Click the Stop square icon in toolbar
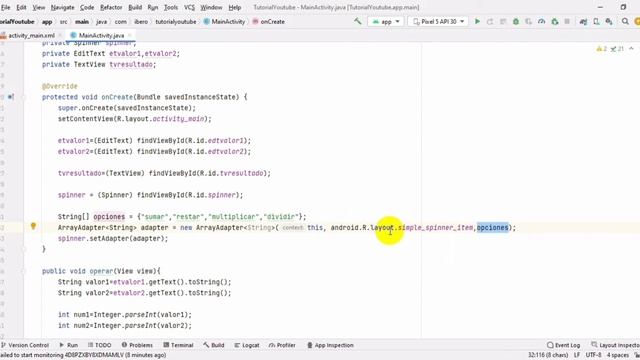This screenshot has height=360, width=640. [567, 21]
